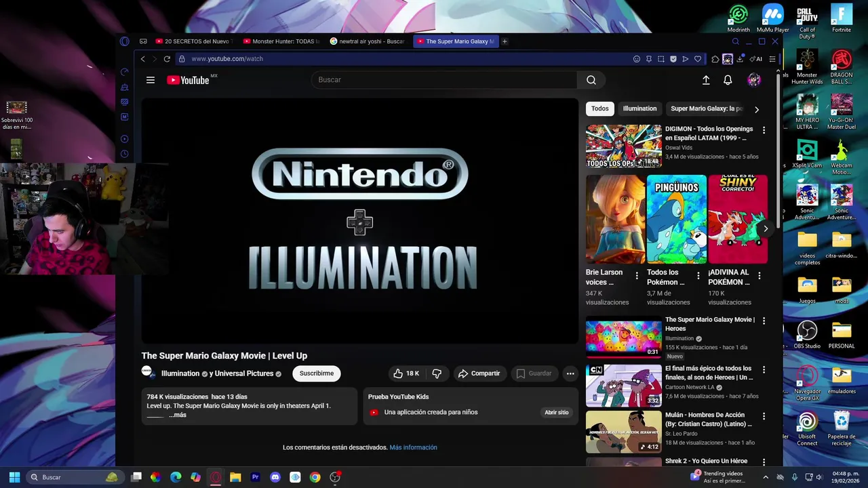Select the Todos filter chip
This screenshot has height=488, width=868.
click(x=600, y=108)
